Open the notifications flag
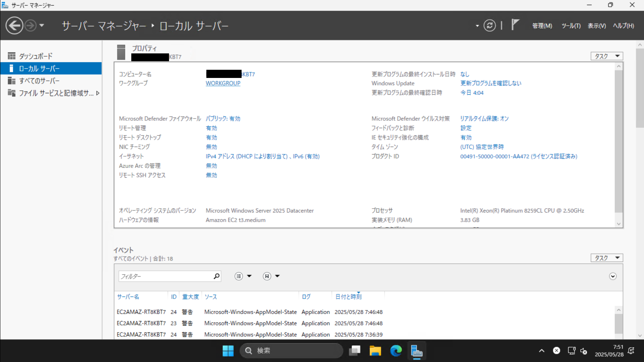This screenshot has width=644, height=362. click(515, 25)
